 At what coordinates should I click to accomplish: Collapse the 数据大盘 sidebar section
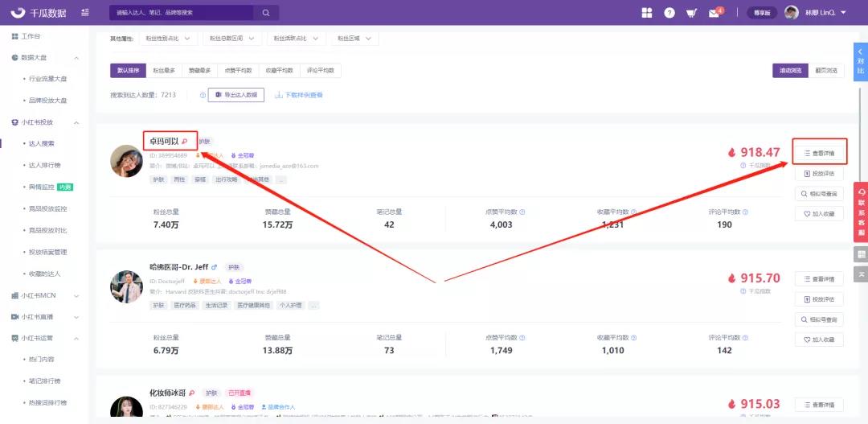[x=76, y=58]
